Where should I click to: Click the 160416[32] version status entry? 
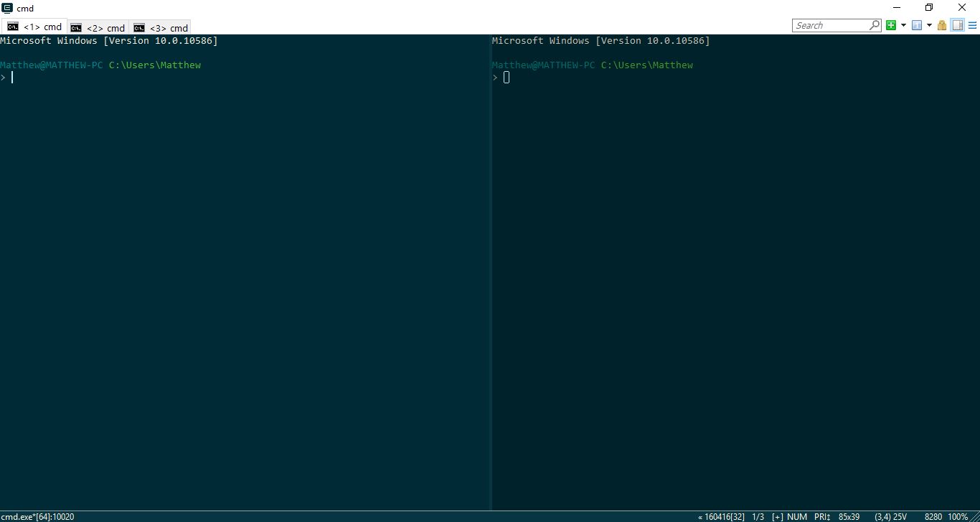pos(721,517)
